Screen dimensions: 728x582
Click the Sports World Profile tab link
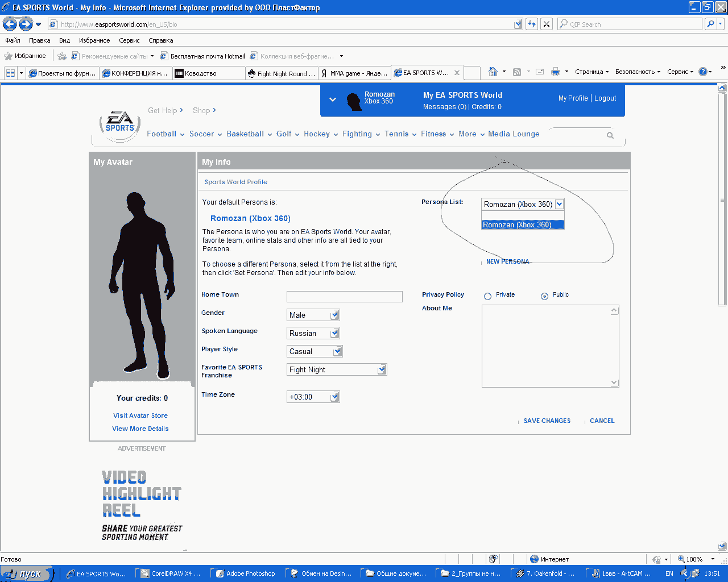click(236, 182)
